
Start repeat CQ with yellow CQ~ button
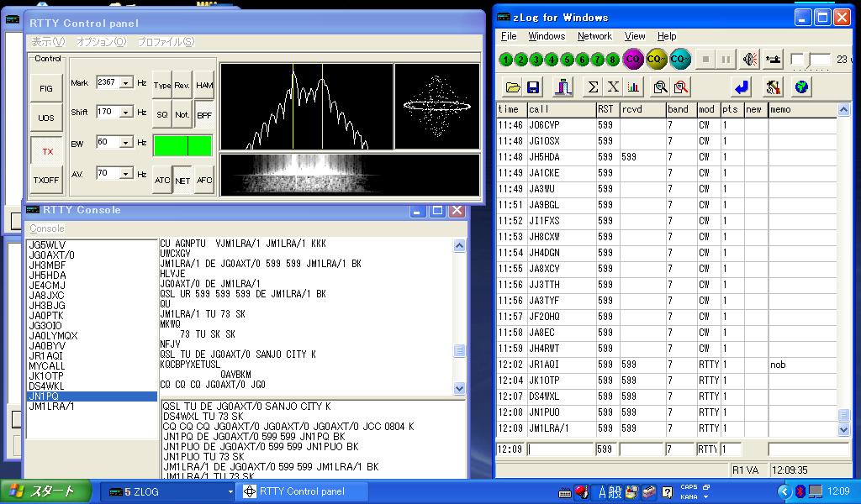[656, 59]
